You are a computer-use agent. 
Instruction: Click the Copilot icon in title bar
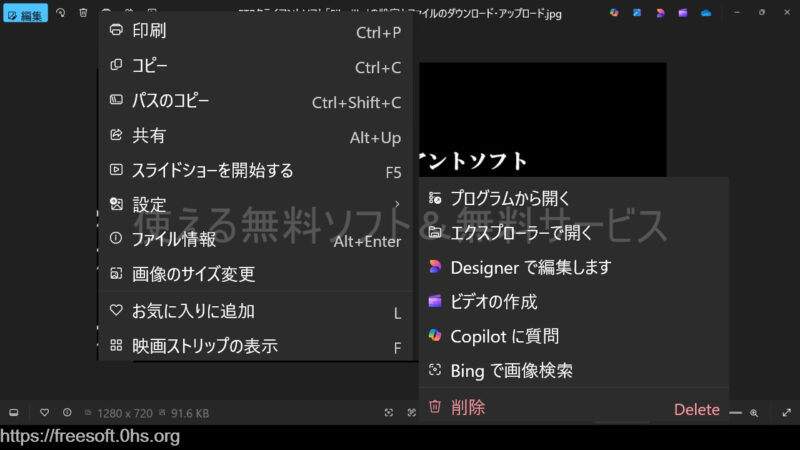[613, 13]
